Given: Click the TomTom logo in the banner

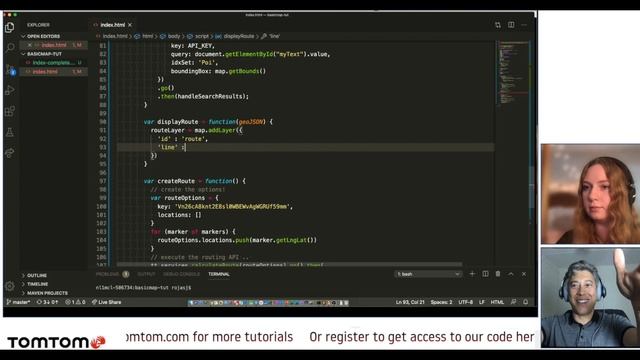Looking at the screenshot, I should click(x=56, y=342).
